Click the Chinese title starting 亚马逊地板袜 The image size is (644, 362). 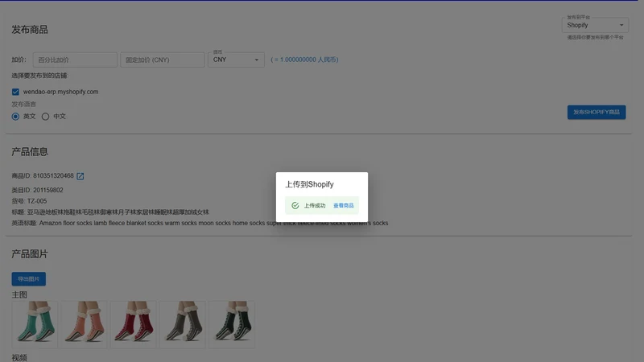[118, 212]
